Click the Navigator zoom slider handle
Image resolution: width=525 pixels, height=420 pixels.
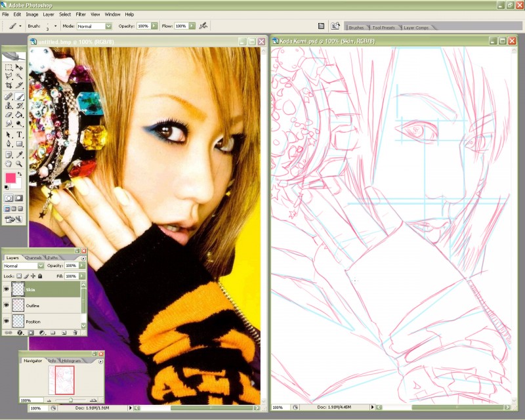click(x=71, y=400)
